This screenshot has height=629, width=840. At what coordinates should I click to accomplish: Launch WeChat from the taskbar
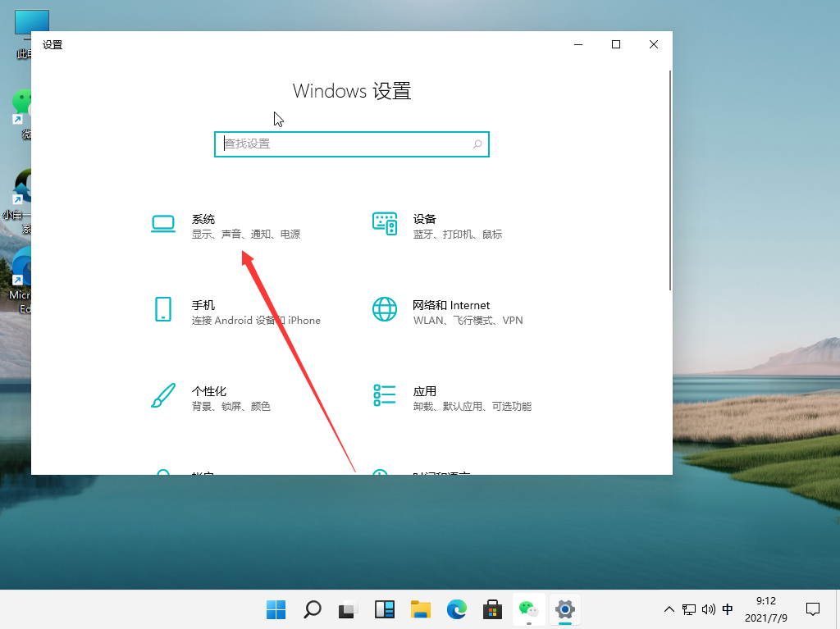[528, 609]
